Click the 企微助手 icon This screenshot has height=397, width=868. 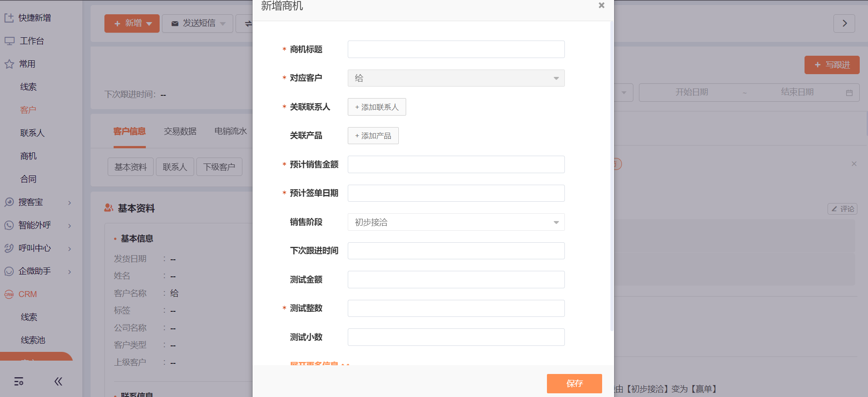click(x=9, y=271)
